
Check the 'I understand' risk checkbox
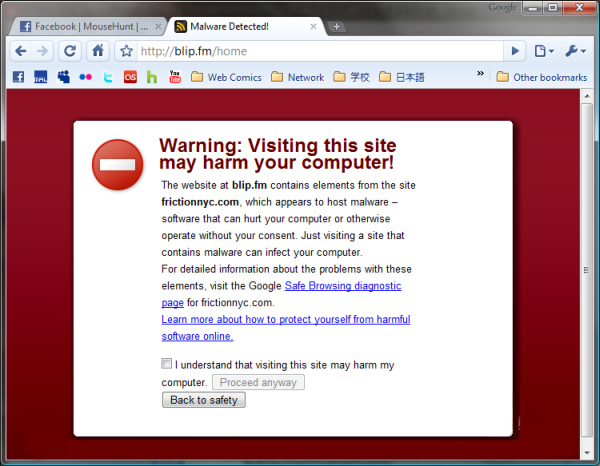166,363
